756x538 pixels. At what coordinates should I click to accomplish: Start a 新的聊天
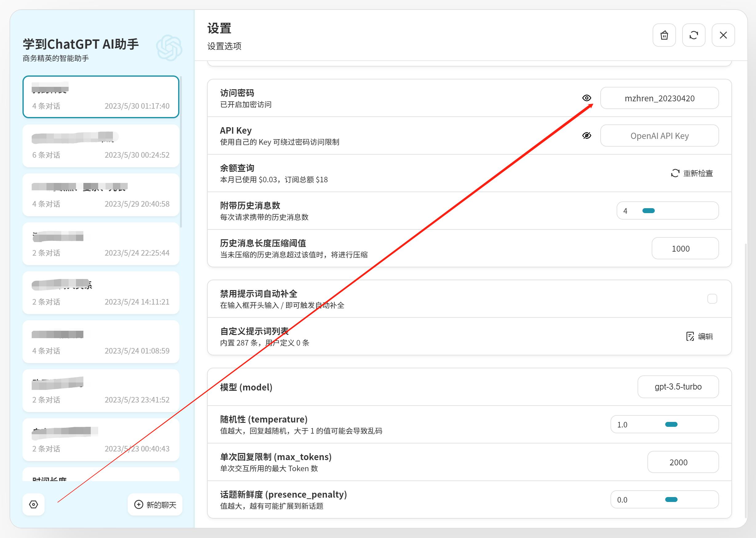click(x=155, y=504)
